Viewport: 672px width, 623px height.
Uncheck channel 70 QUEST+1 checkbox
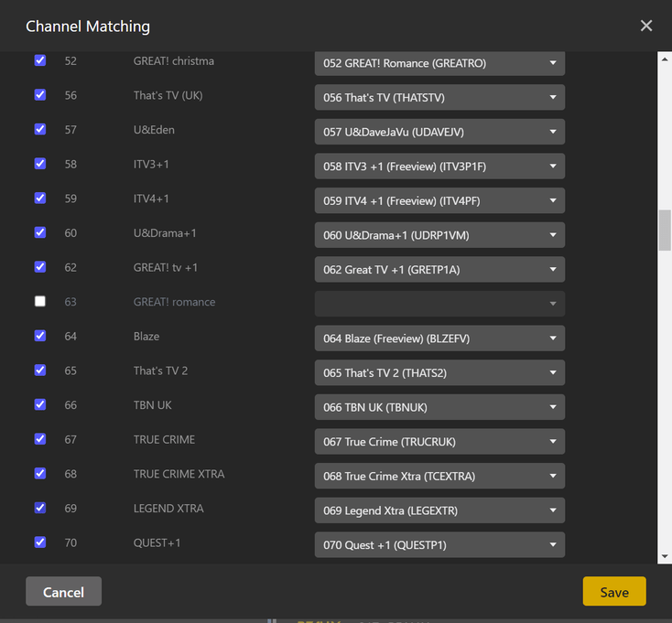(x=40, y=542)
